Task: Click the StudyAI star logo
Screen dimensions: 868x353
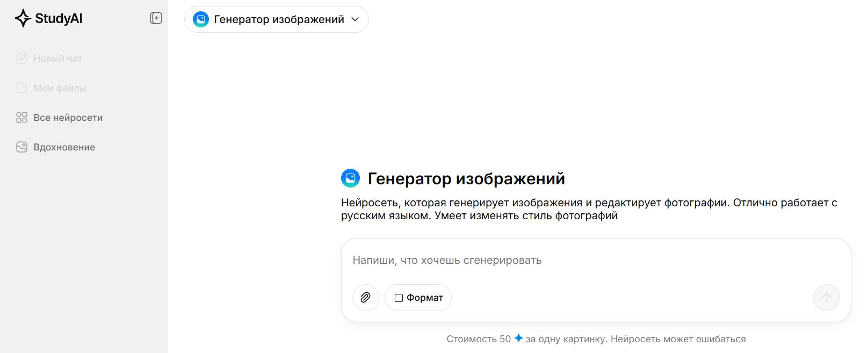Action: 22,18
